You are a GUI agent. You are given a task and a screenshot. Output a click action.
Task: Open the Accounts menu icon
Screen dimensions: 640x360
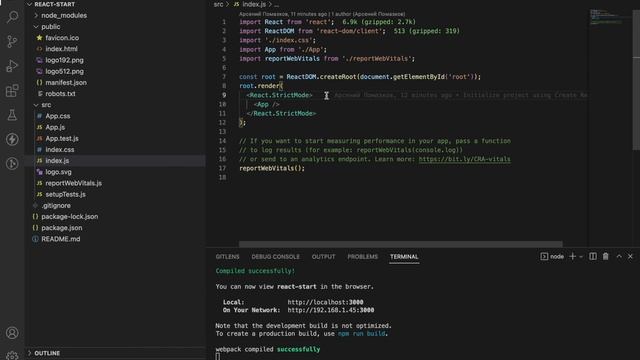point(12,333)
